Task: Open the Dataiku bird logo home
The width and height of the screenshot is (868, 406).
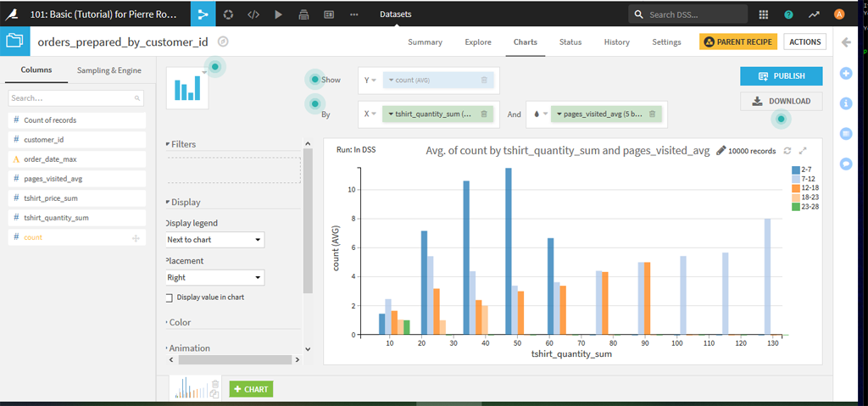Action: [x=11, y=14]
